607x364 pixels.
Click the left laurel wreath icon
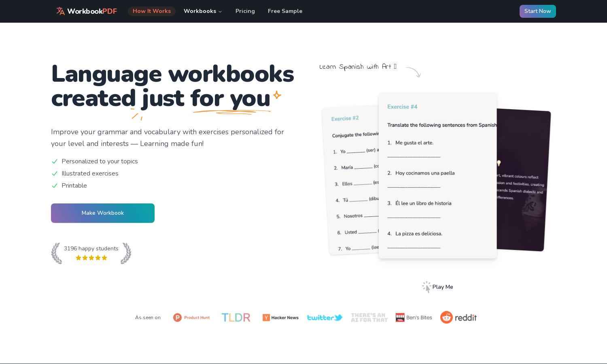(56, 254)
